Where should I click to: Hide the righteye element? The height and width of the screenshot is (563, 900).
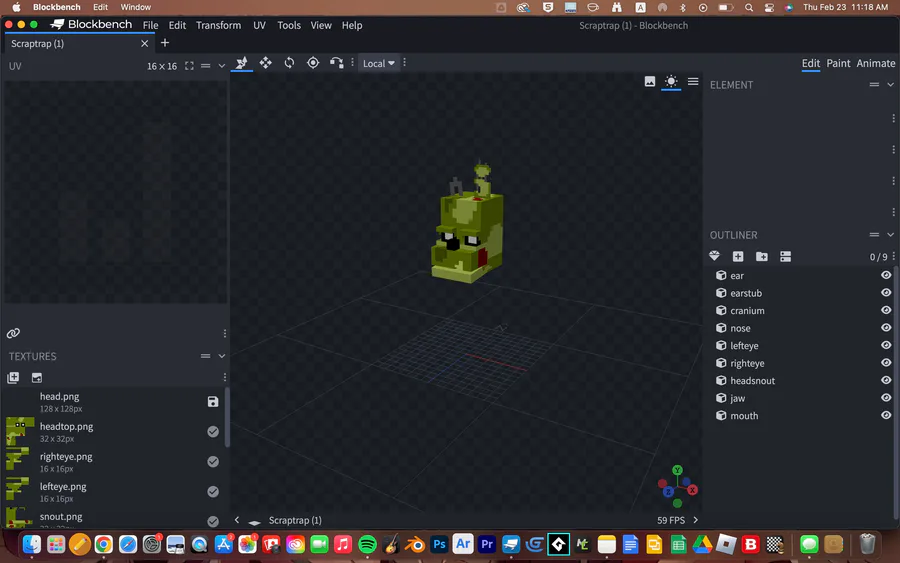[x=886, y=363]
